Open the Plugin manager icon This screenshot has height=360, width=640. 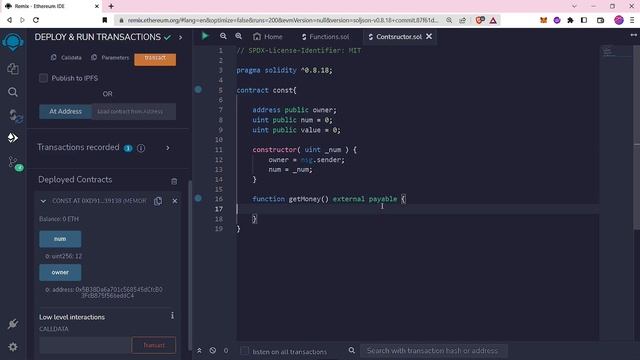13,324
